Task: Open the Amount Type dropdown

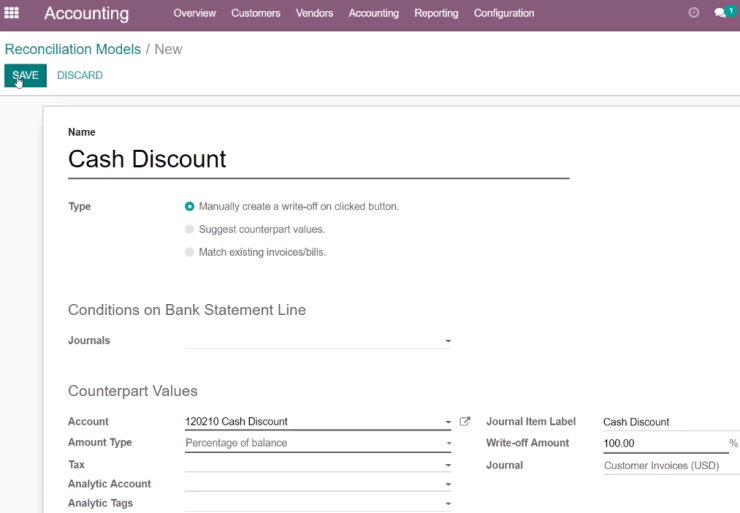Action: click(x=318, y=443)
